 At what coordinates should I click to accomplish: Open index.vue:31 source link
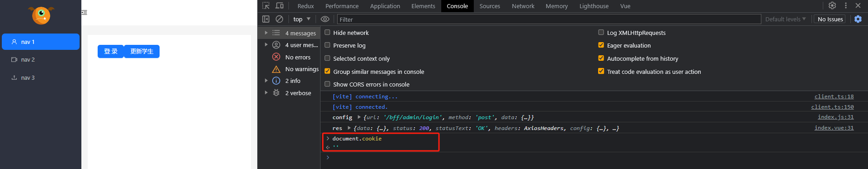(834, 128)
